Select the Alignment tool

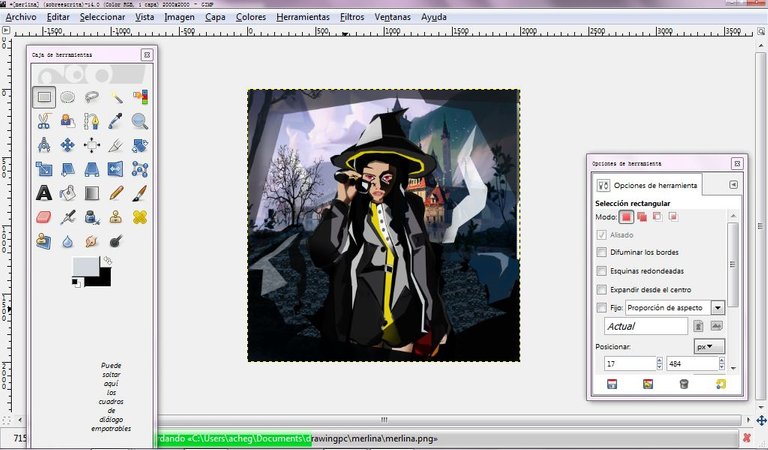(x=92, y=145)
